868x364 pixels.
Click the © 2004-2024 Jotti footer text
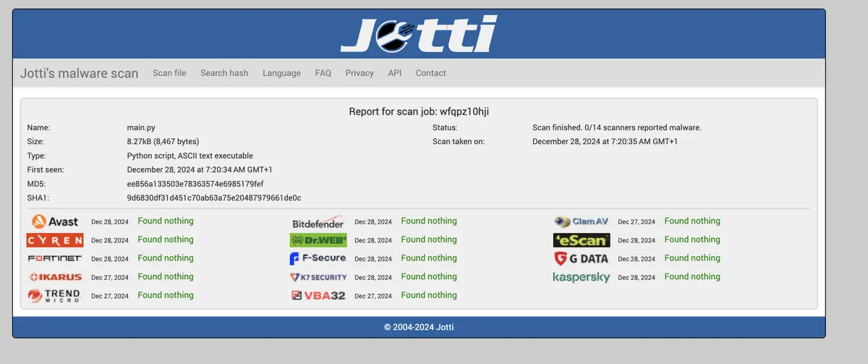[420, 327]
